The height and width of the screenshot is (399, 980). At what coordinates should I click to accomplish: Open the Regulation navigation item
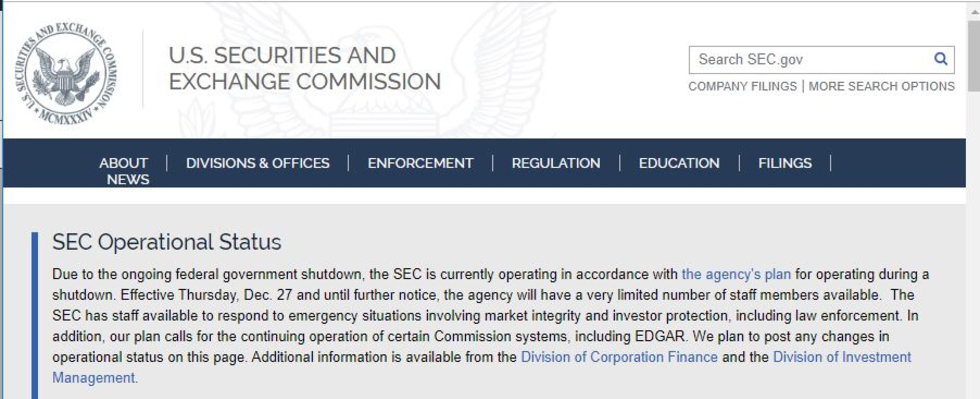555,163
